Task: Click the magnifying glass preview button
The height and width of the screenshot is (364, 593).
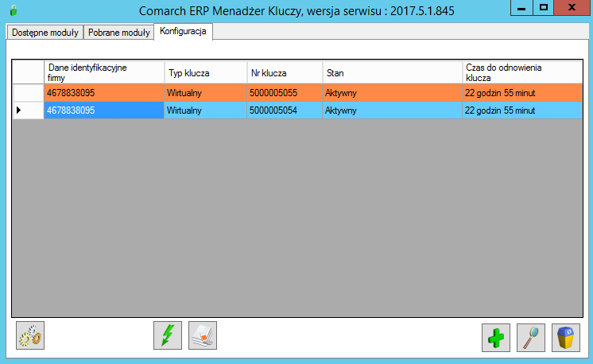Action: 530,338
